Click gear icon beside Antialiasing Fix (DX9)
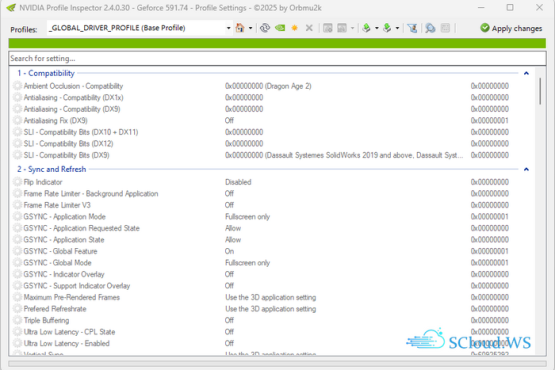Screen dimensions: 555x370 17,120
